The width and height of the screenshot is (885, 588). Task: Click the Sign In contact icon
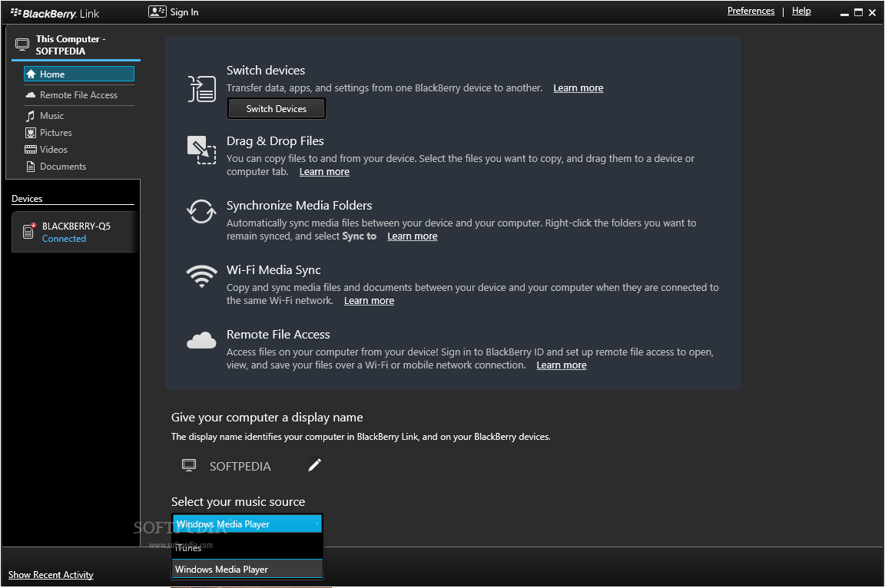(157, 12)
